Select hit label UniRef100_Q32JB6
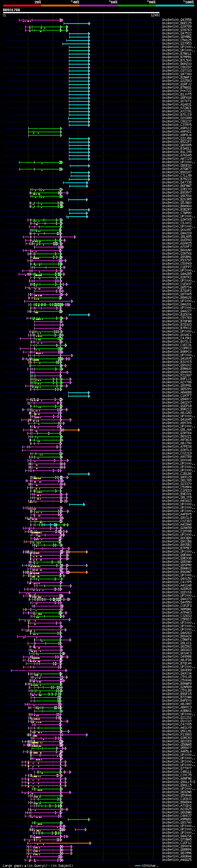 pos(177,139)
